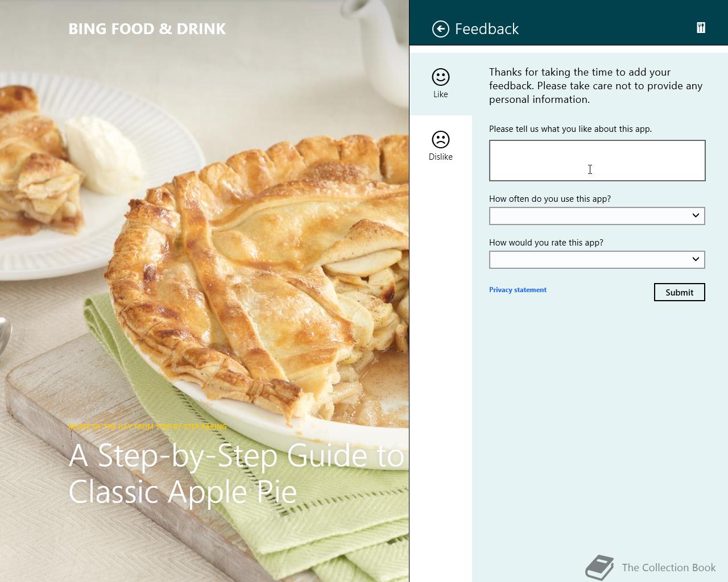Select the smiley face Like icon
The image size is (728, 582).
(441, 77)
